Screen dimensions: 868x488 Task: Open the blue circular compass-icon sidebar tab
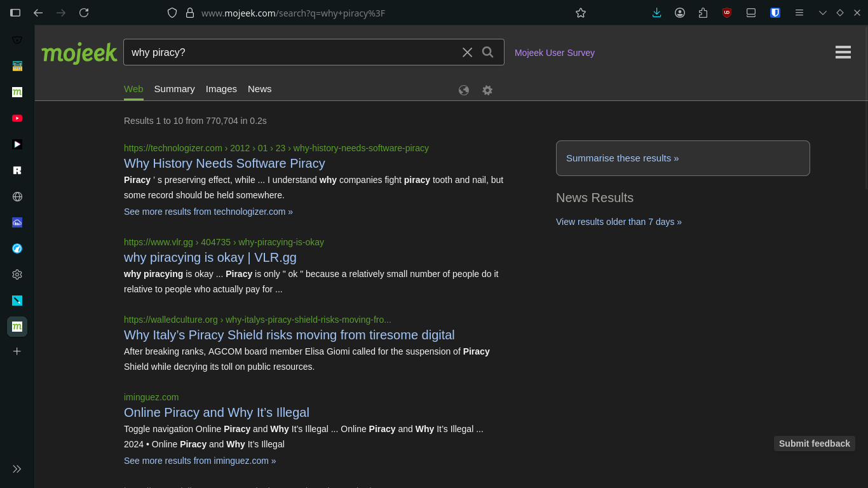pyautogui.click(x=17, y=248)
